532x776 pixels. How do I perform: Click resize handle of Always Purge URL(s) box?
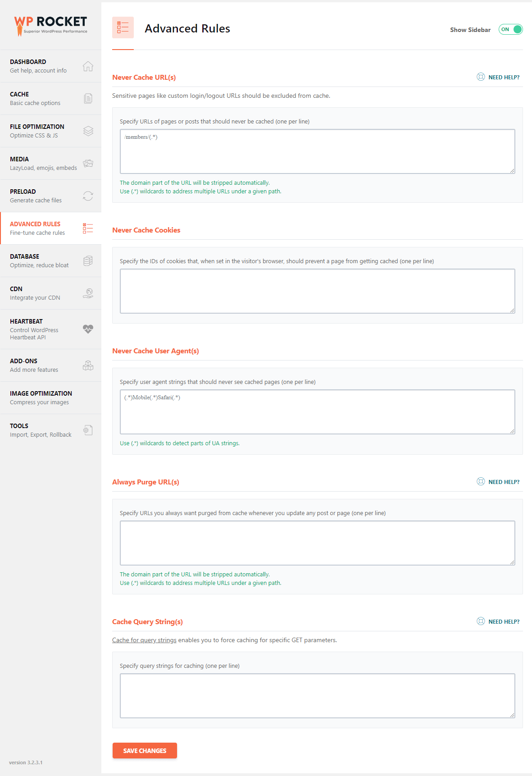tap(512, 562)
